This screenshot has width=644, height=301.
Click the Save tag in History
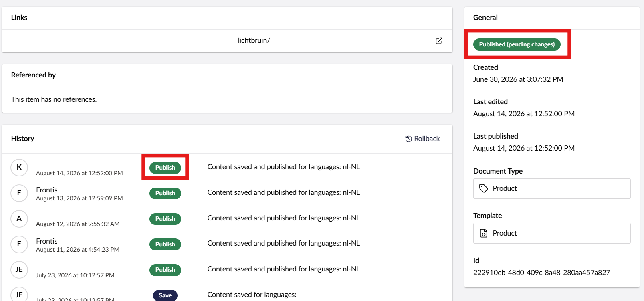click(165, 295)
